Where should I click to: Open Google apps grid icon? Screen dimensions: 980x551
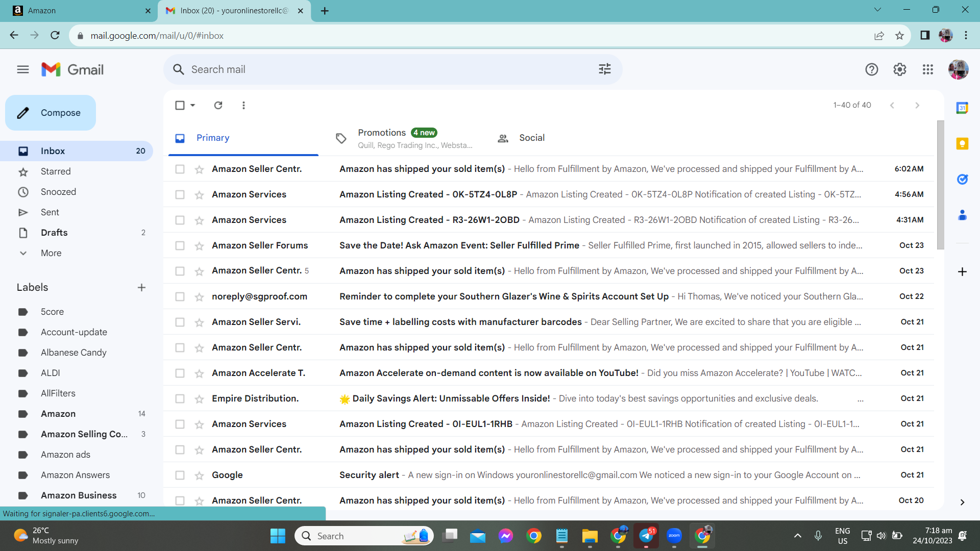tap(928, 69)
